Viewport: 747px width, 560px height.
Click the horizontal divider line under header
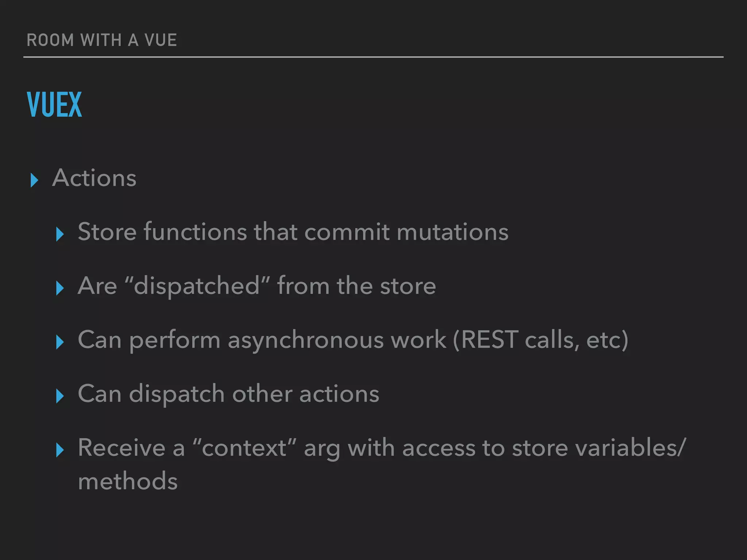pos(373,57)
